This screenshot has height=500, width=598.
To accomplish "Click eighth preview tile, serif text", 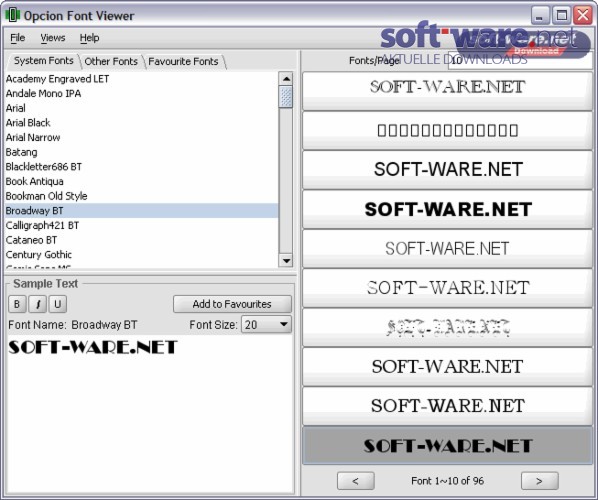I will (x=447, y=367).
